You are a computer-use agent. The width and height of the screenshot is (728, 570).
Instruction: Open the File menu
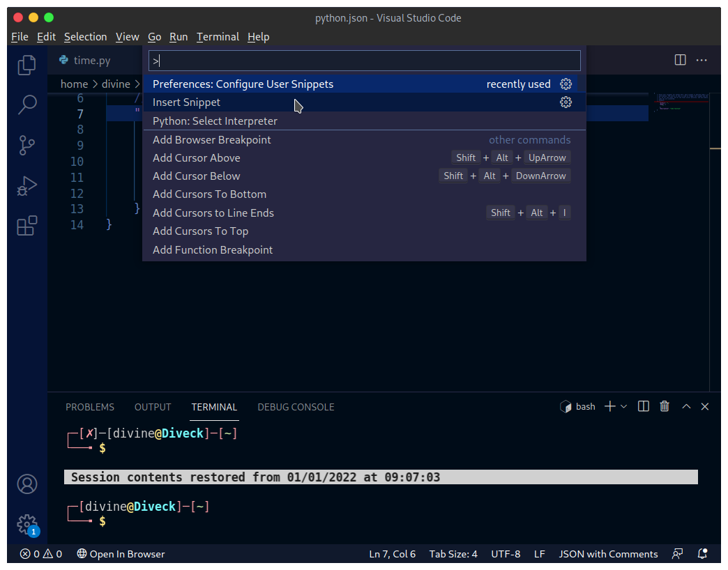[x=20, y=37]
